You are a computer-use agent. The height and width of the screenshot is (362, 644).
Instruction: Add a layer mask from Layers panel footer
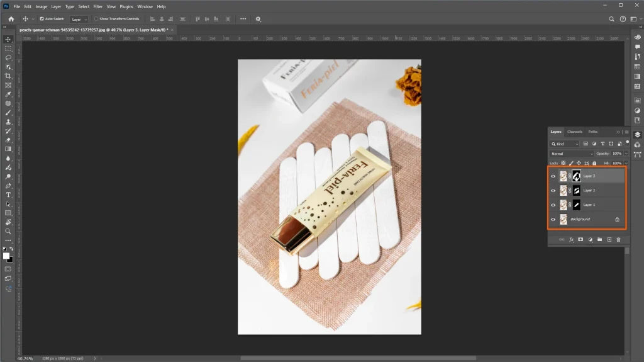[x=580, y=239]
